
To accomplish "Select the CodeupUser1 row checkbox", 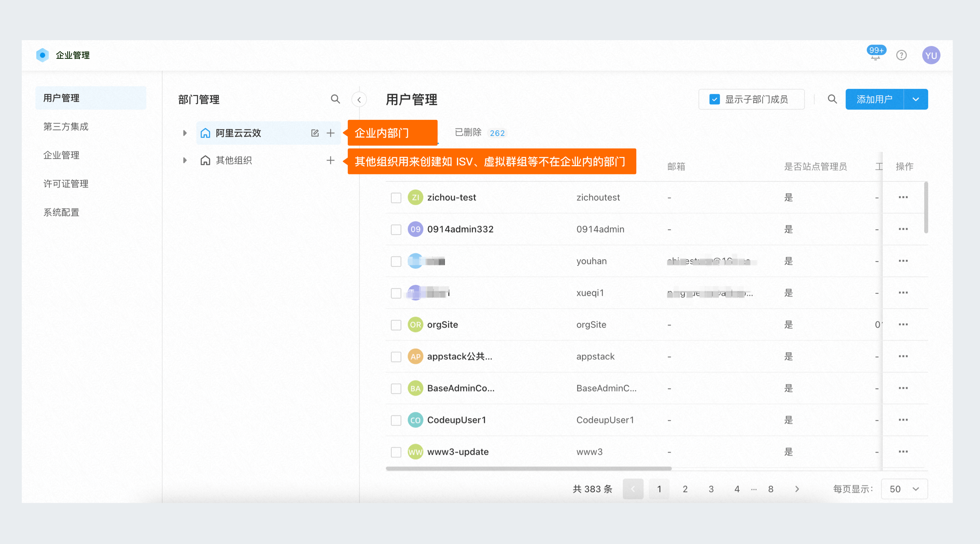I will click(396, 420).
